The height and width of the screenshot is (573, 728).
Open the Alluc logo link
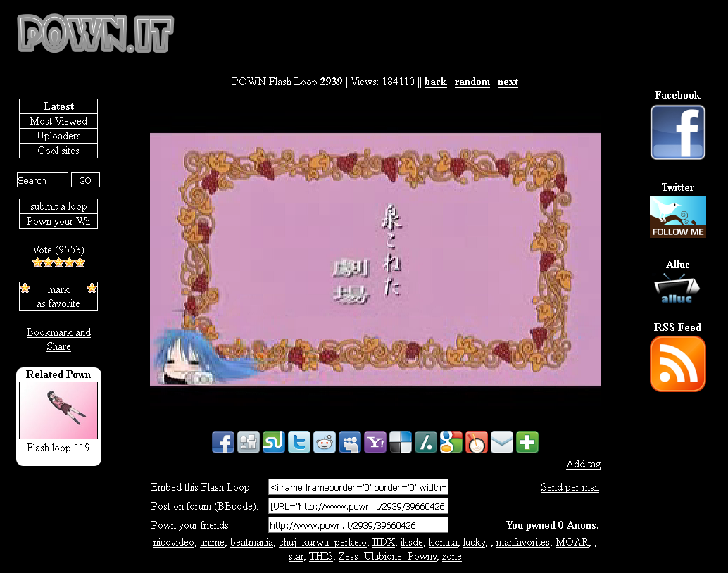[x=677, y=289]
